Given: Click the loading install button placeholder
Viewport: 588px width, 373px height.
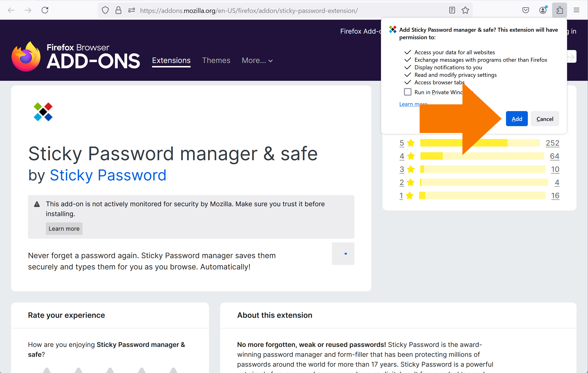Looking at the screenshot, I should coord(343,254).
